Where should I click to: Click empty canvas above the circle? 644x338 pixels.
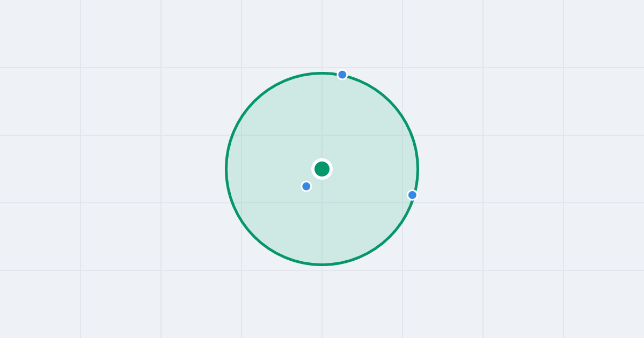(322, 35)
